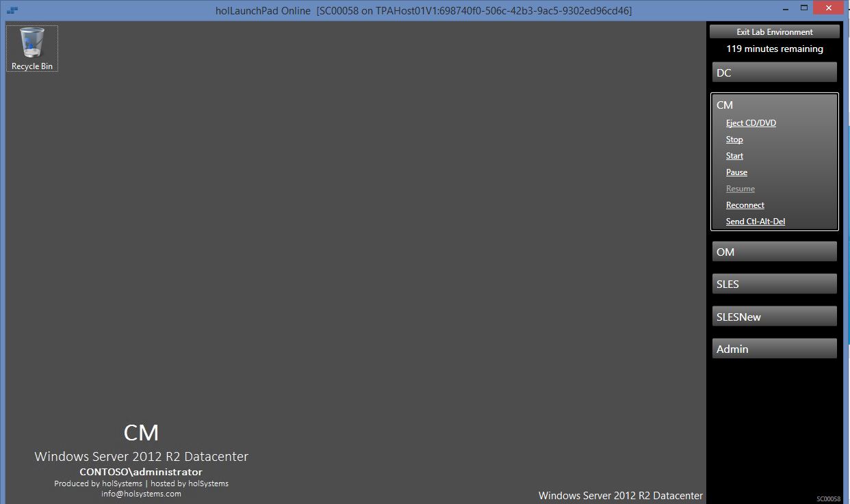
Task: Expand the OM machine panel
Action: pyautogui.click(x=775, y=252)
